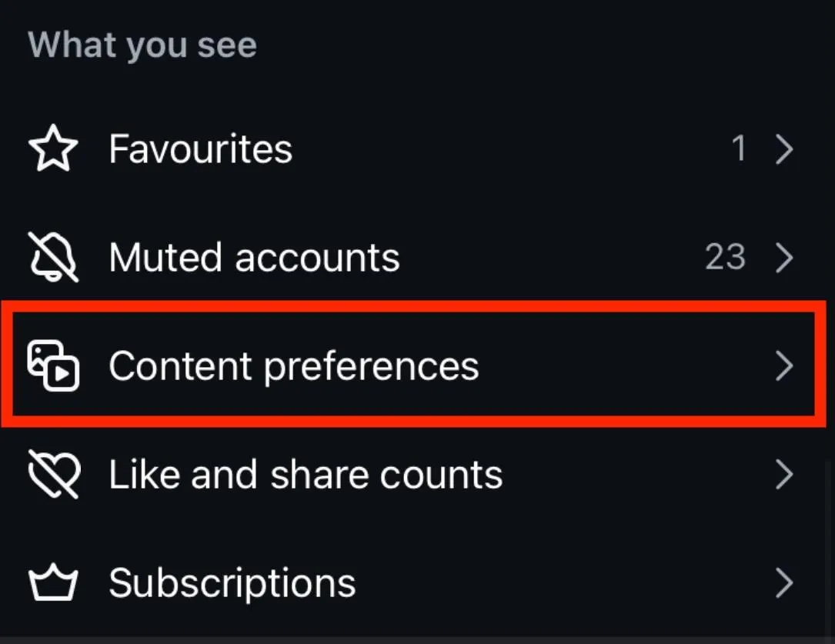Expand Favourites using its chevron arrow

coord(784,149)
